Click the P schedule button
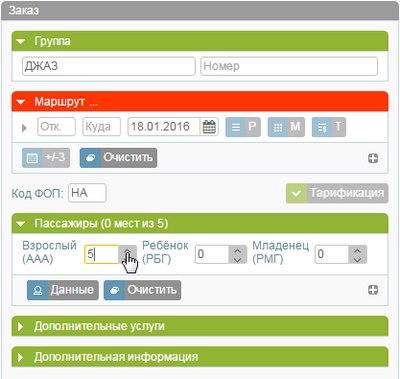The width and height of the screenshot is (400, 379). click(243, 127)
